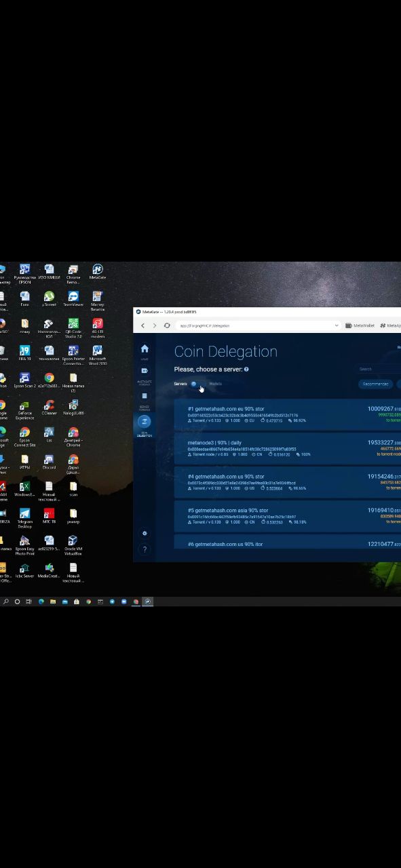Go forward in MetaGate browser bar
Image resolution: width=401 pixels, height=868 pixels.
[155, 325]
